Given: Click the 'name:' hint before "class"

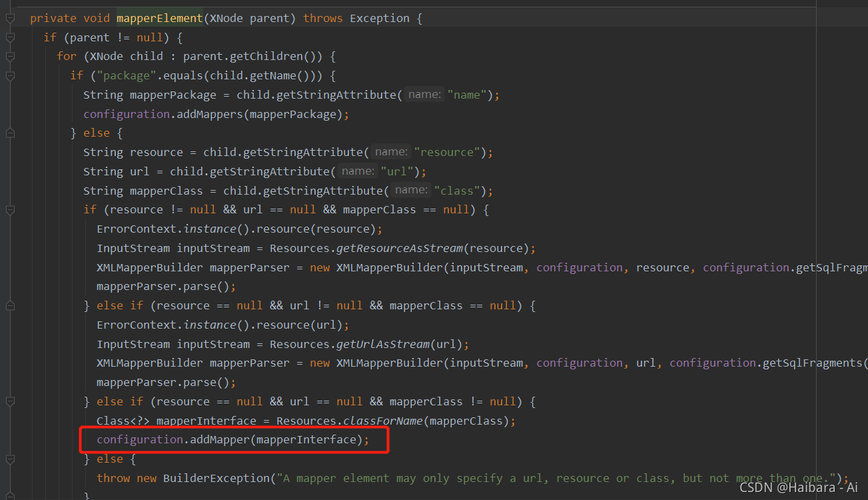Looking at the screenshot, I should (410, 191).
